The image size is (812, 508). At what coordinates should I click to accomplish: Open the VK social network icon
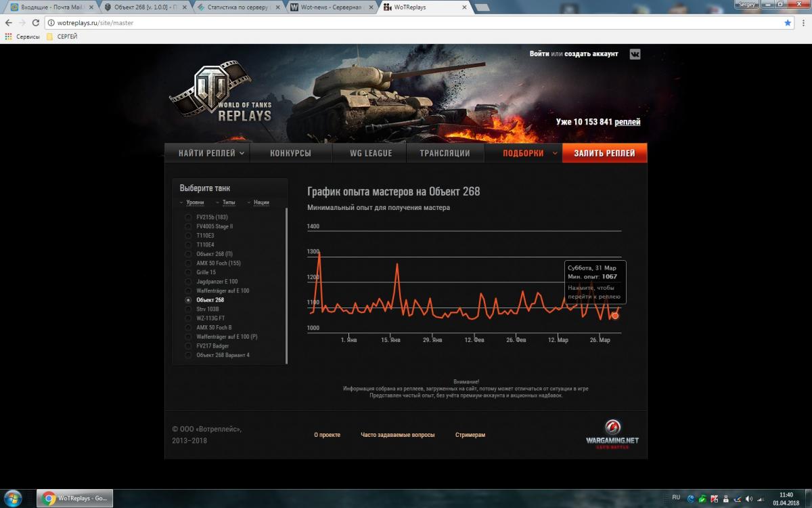(x=635, y=54)
